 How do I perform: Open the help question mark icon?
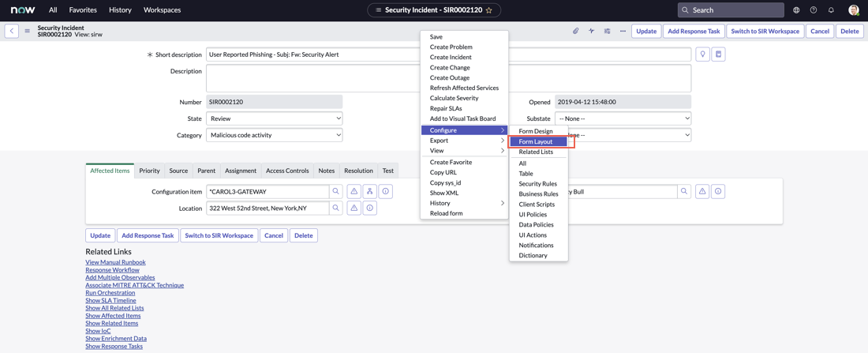click(814, 10)
